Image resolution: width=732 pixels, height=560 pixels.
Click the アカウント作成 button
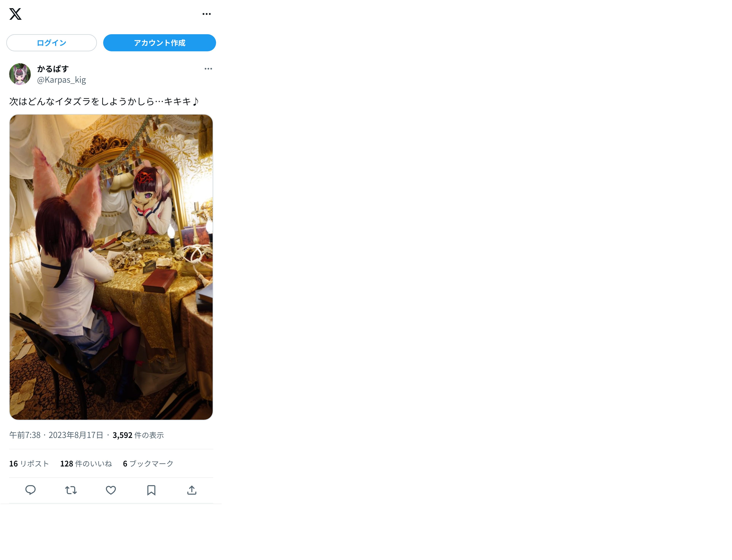(159, 43)
